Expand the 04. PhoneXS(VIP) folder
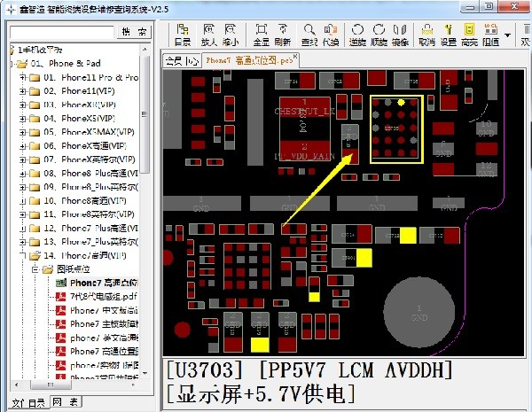 click(23, 119)
